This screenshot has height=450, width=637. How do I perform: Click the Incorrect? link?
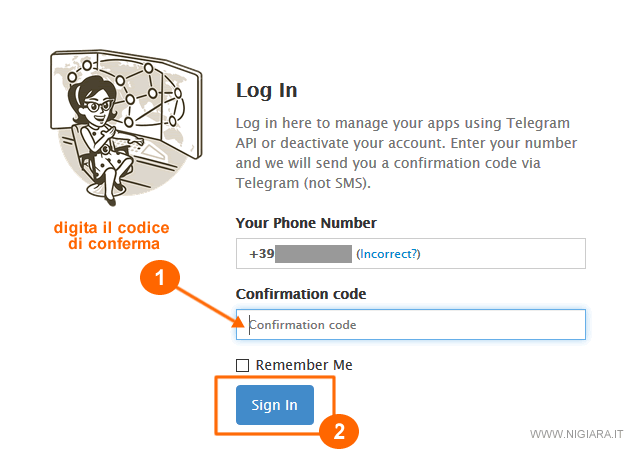[389, 254]
